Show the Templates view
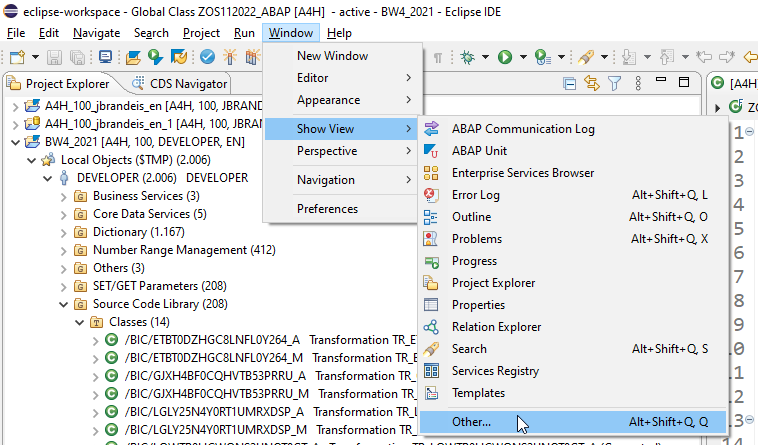The height and width of the screenshot is (445, 758). pos(572,393)
